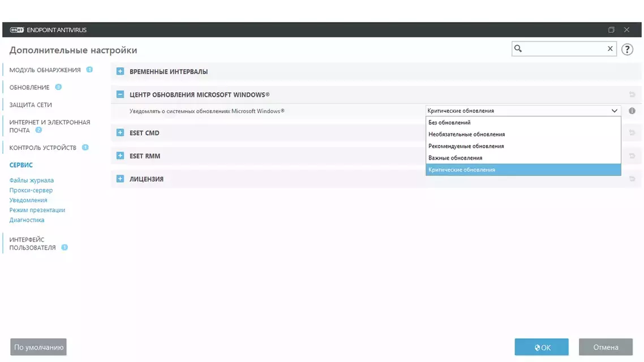The image size is (644, 362).
Task: Click the ESET logo in title bar
Action: click(x=17, y=30)
